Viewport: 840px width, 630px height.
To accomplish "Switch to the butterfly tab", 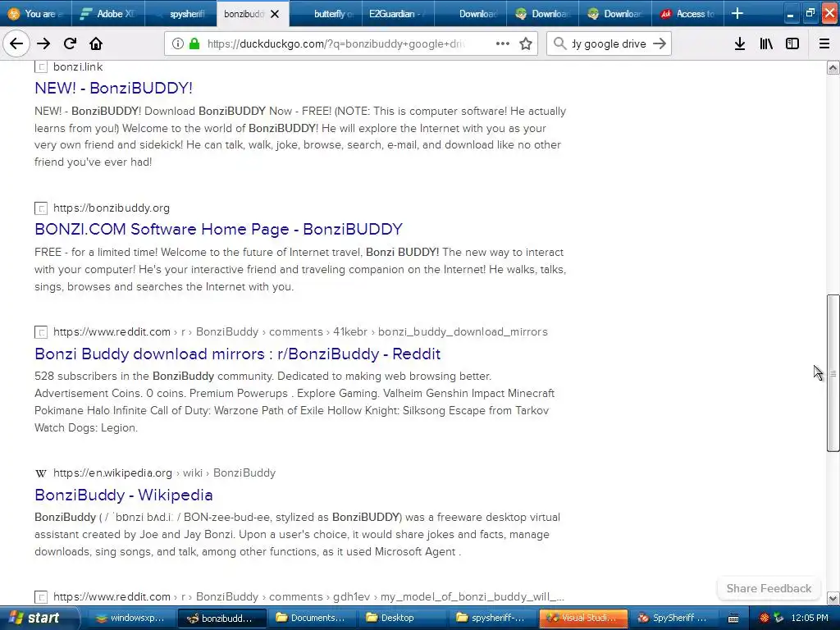I will coord(325,14).
